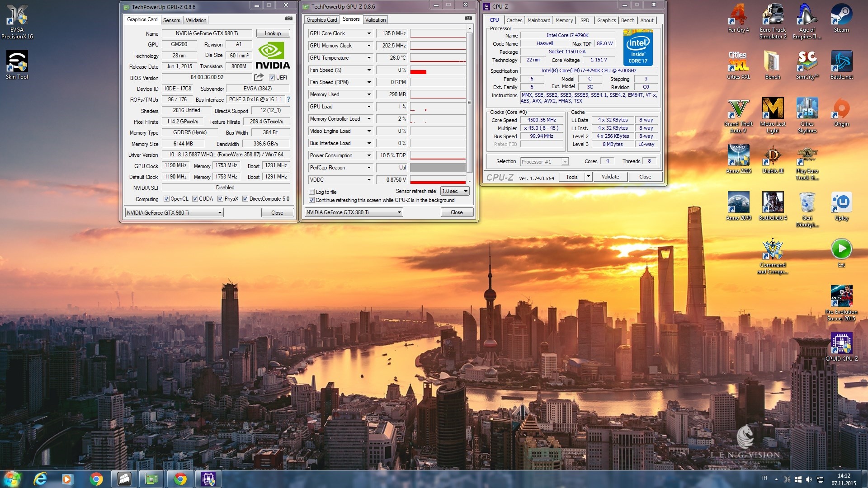This screenshot has height=488, width=868.
Task: Click the GPU-Z screenshot camera icon in the Graphics Card window
Action: click(288, 19)
